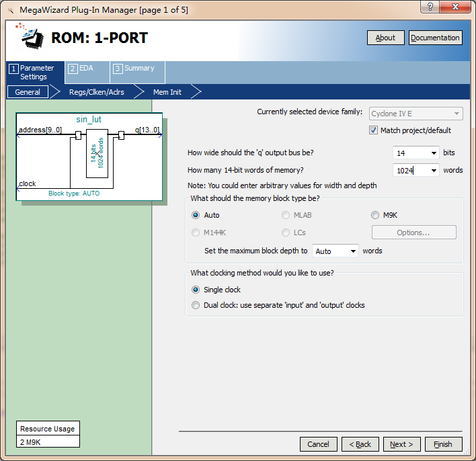This screenshot has height=461, width=476.
Task: Click the arbitrary values note text
Action: (282, 185)
